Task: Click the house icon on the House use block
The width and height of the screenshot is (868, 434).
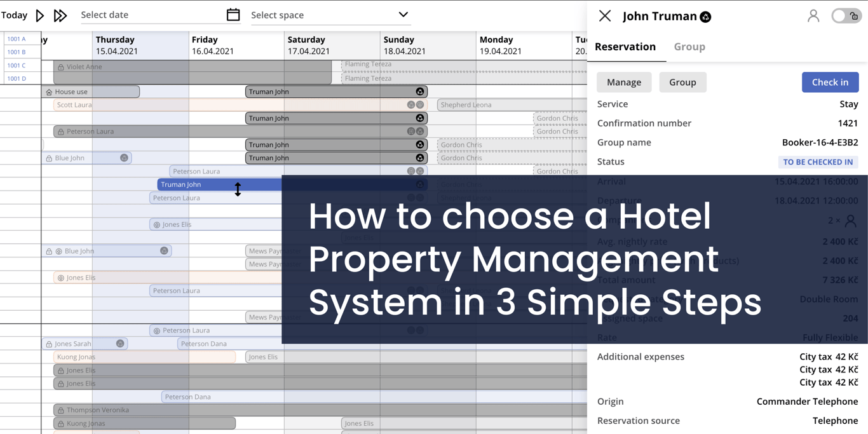Action: [x=48, y=92]
